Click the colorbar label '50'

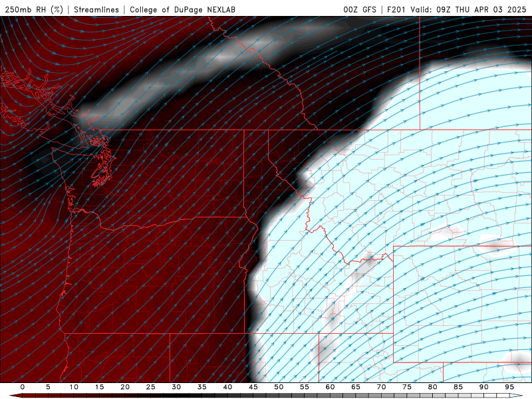pos(279,387)
